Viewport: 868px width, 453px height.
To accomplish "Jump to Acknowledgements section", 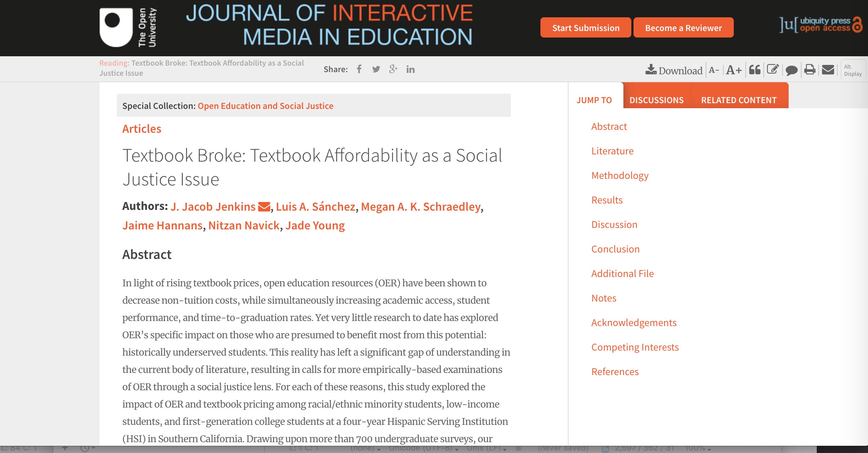I will [x=634, y=323].
